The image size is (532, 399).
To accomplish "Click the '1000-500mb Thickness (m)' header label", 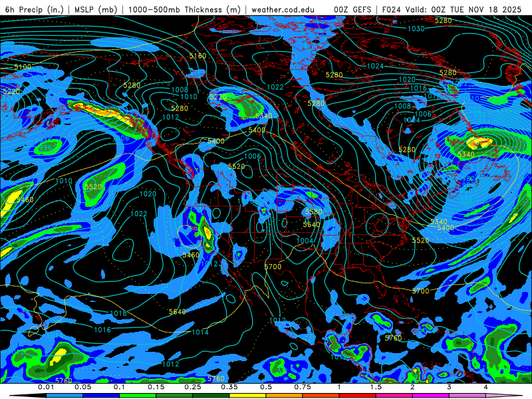I will pos(184,9).
